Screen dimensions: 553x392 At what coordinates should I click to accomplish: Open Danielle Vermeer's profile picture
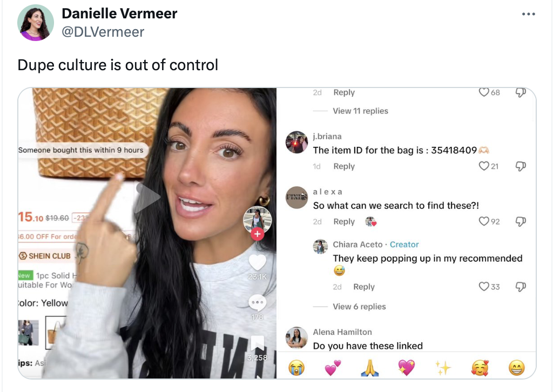point(36,23)
